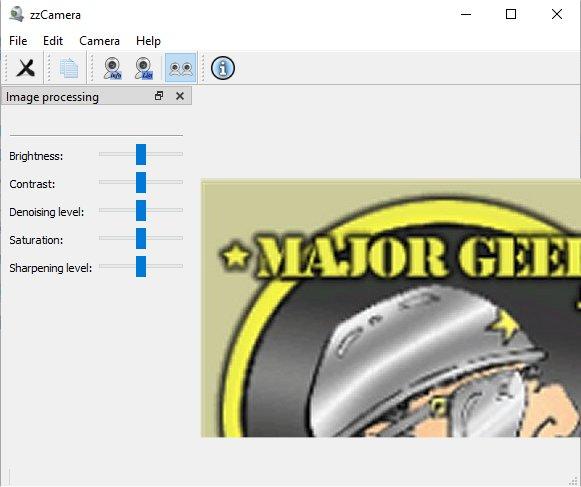
Task: Open the Edit menu
Action: click(53, 41)
